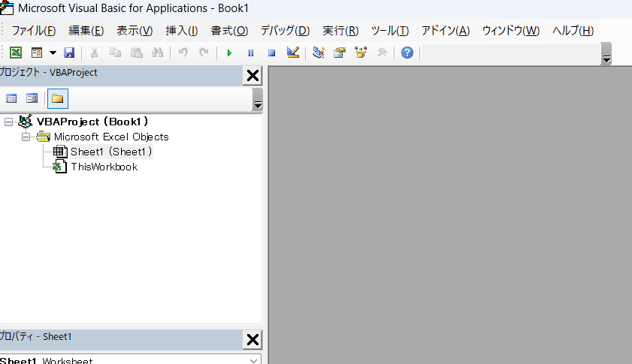Open the ヘルプ(H) menu
Viewport: 632px width, 364px height.
pyautogui.click(x=573, y=31)
